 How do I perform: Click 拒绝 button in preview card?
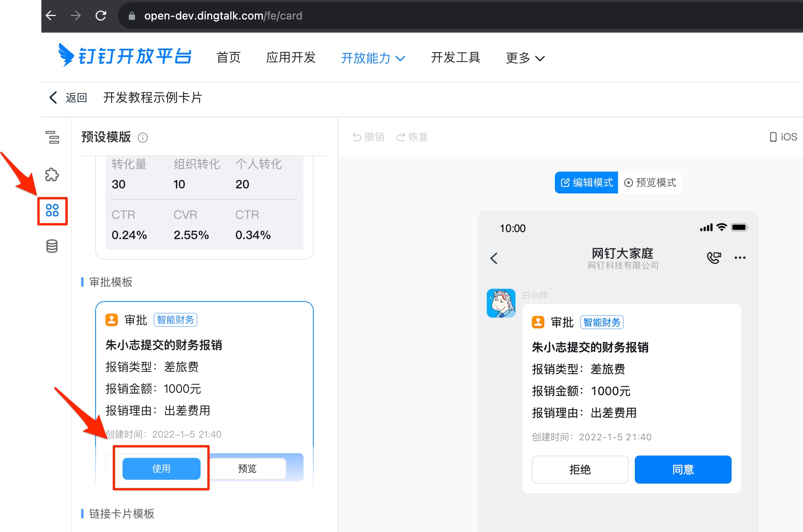tap(580, 470)
